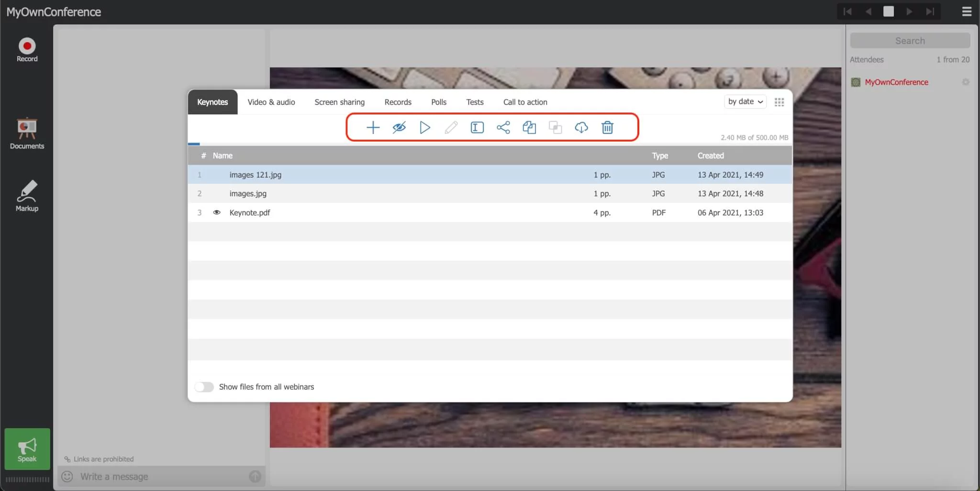Viewport: 980px width, 491px height.
Task: Download the keynote with the cloud icon
Action: (581, 127)
